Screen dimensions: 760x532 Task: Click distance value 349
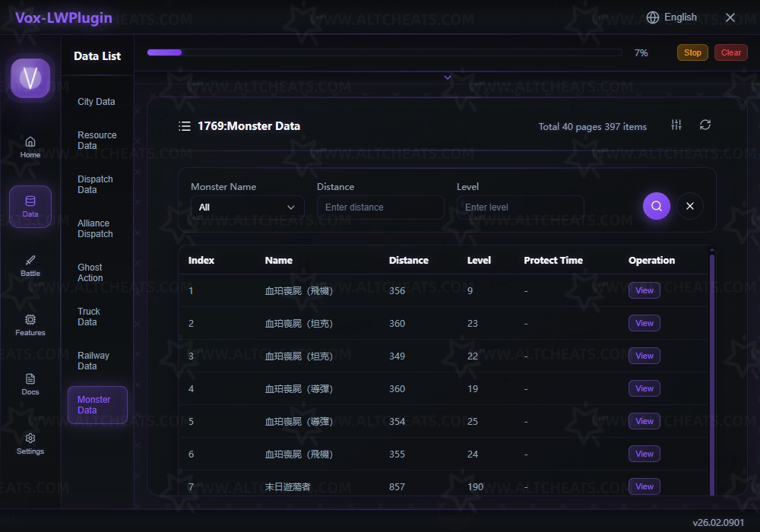pyautogui.click(x=397, y=356)
